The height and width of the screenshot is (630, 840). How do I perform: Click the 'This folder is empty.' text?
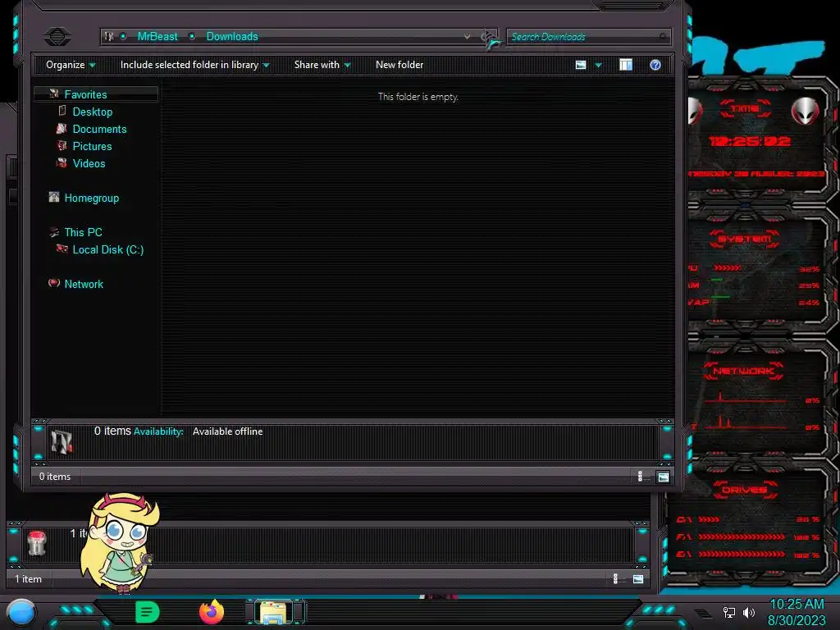[x=418, y=97]
